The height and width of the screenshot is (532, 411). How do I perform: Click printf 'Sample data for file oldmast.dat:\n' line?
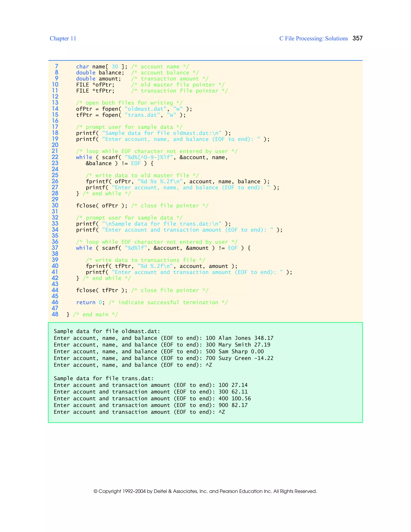153,133
